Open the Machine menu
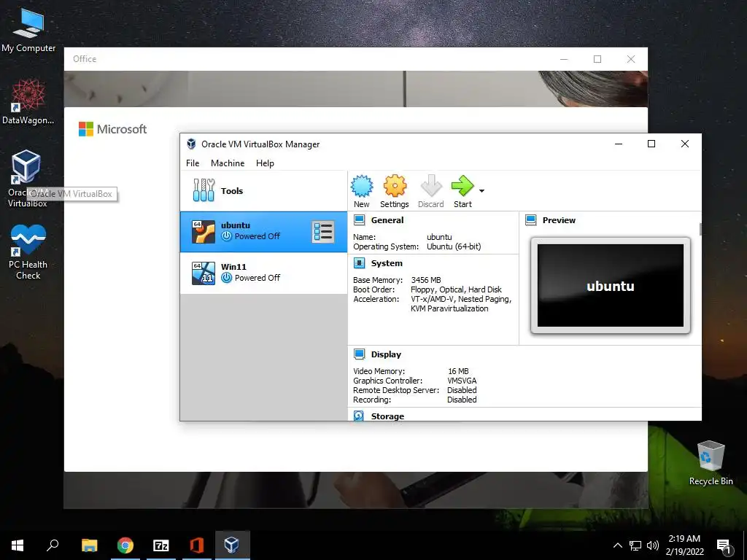This screenshot has width=747, height=560. coord(228,163)
